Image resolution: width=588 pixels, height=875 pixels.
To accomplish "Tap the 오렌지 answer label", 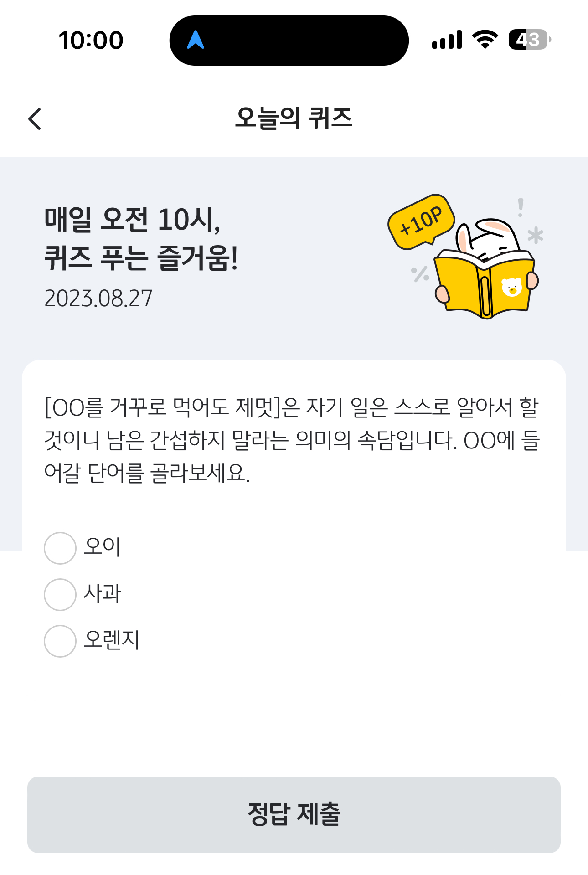I will (112, 640).
